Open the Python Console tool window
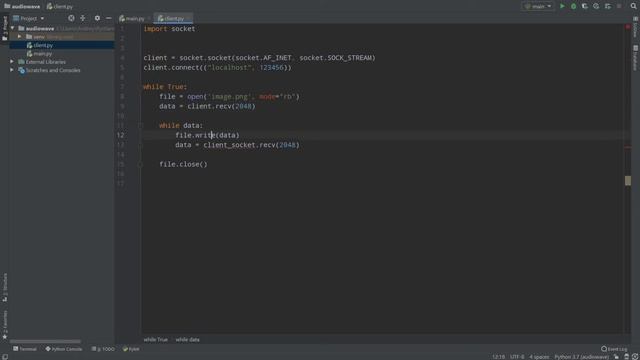 pos(64,349)
